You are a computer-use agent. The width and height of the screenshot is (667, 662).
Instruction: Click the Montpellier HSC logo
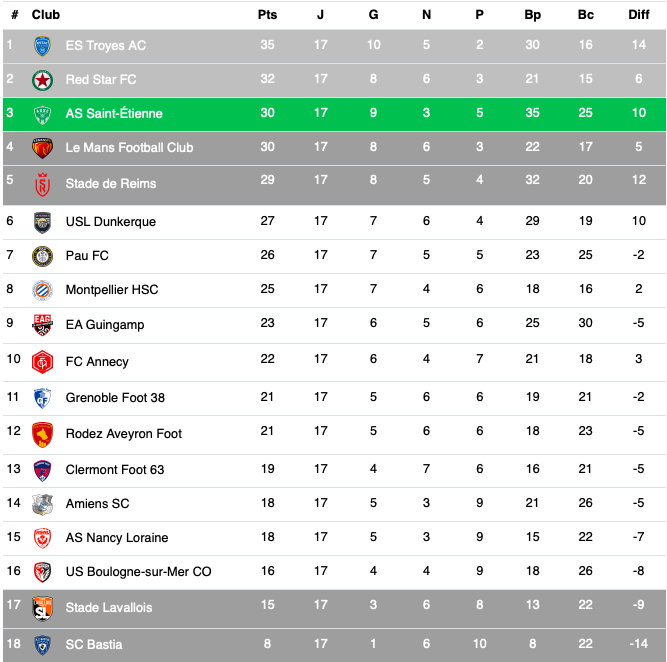[x=42, y=289]
